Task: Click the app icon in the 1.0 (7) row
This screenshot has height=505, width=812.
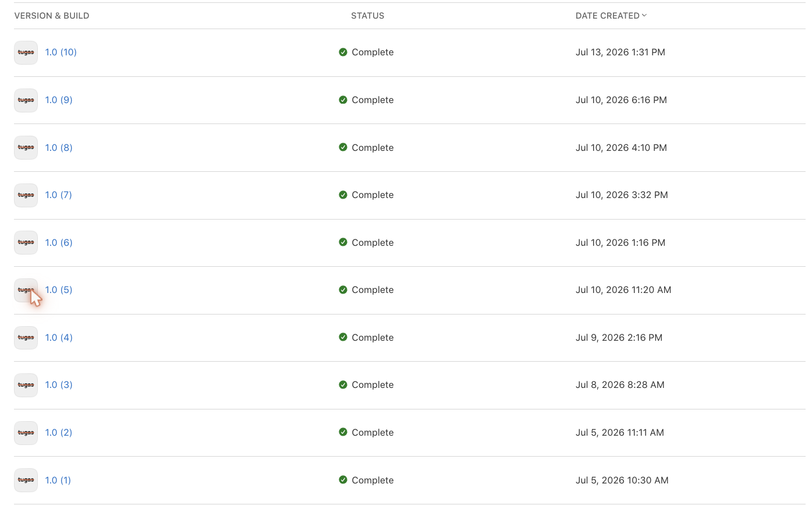Action: pyautogui.click(x=26, y=195)
